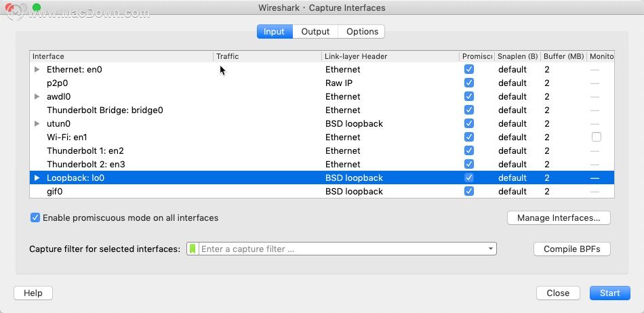Click the green capture filter bookmark icon
Screen dimensions: 644x313
coord(193,249)
